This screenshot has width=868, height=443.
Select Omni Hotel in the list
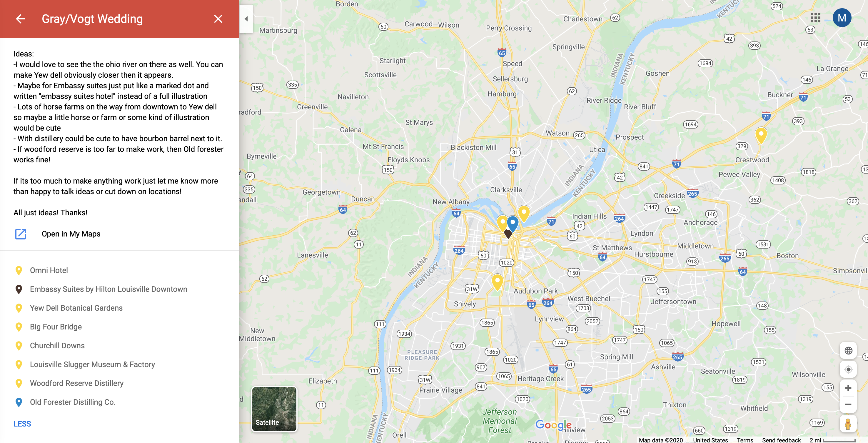click(x=49, y=270)
